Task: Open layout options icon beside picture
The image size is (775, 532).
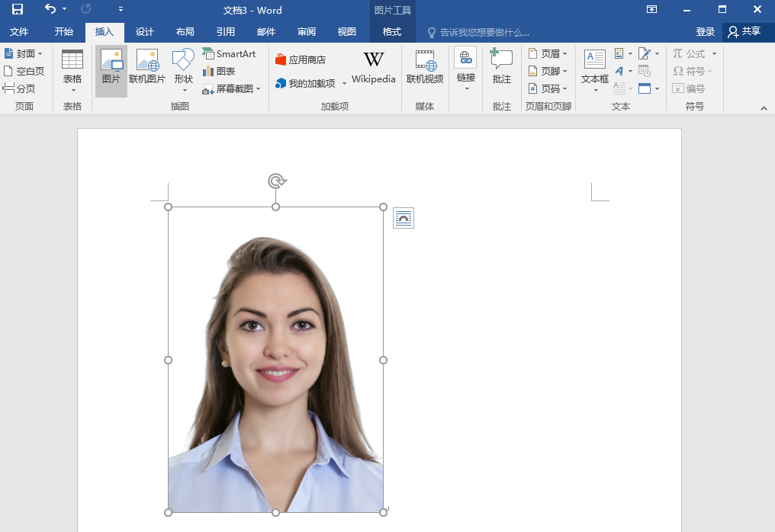Action: [x=404, y=218]
